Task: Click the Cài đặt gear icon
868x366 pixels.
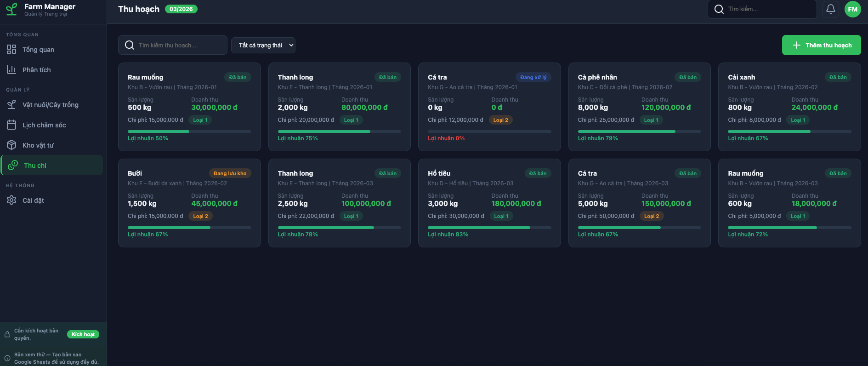Action: (11, 200)
